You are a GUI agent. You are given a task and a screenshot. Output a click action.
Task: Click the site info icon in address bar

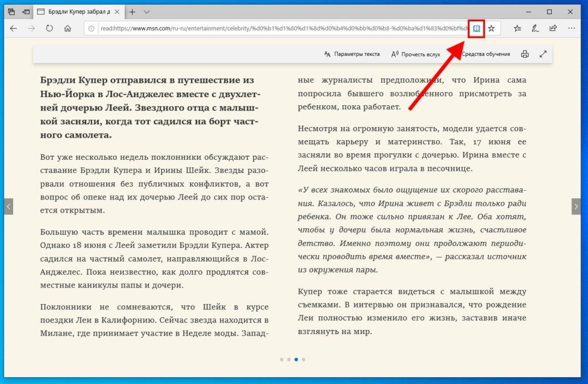91,28
